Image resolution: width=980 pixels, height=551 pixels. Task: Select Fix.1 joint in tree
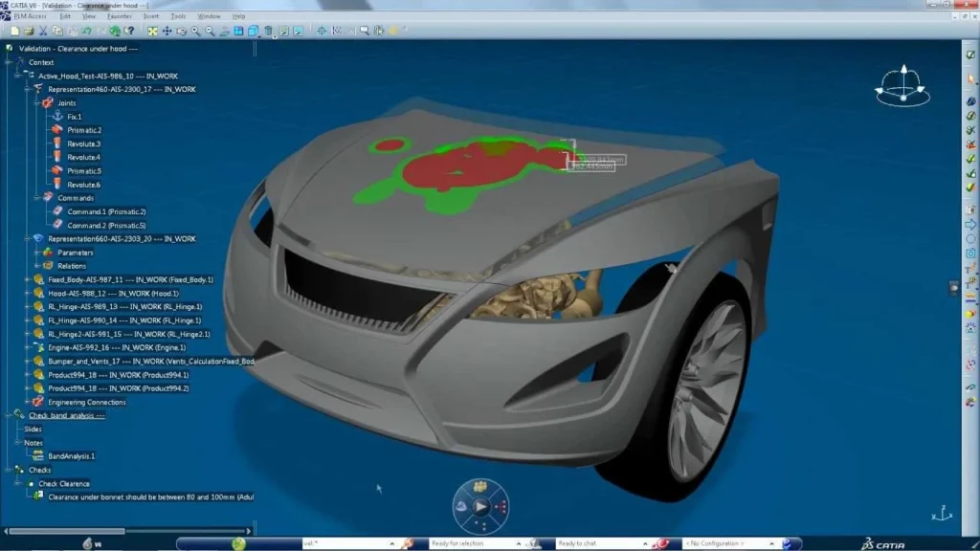(75, 117)
